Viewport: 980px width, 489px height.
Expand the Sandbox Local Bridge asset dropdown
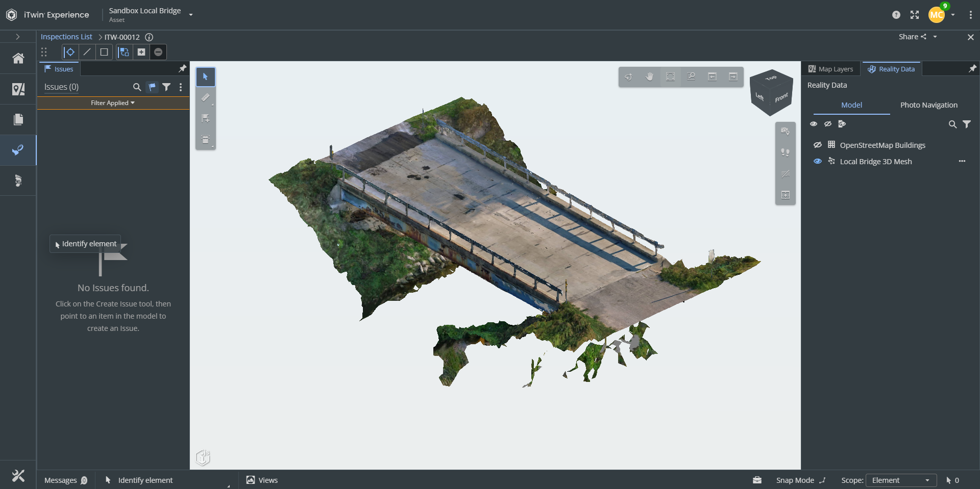[191, 15]
